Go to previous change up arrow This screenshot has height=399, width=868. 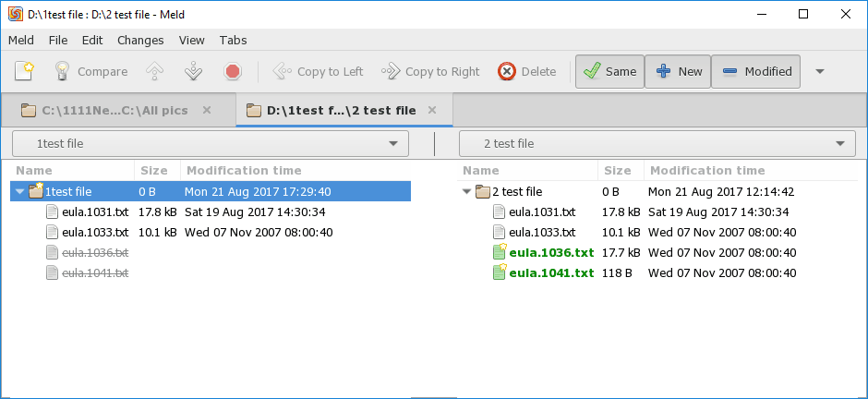click(155, 71)
